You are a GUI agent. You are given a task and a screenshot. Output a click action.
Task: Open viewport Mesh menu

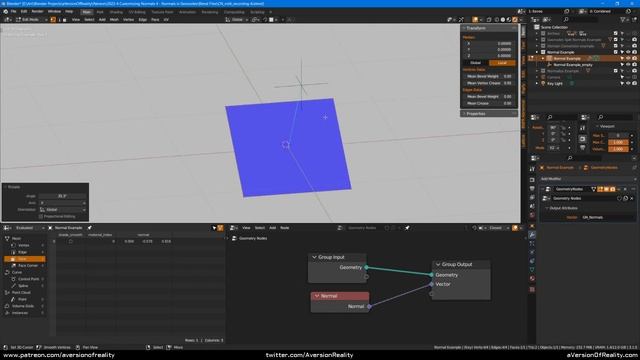114,20
